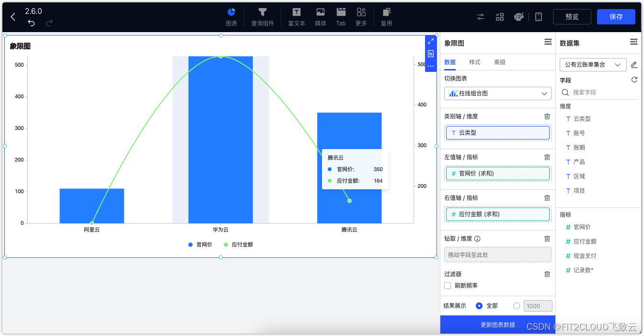Image resolution: width=644 pixels, height=336 pixels.
Task: Refresh the 字段 field list
Action: pyautogui.click(x=634, y=80)
